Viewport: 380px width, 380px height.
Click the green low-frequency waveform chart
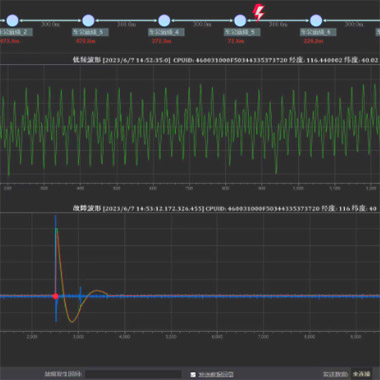pyautogui.click(x=190, y=124)
